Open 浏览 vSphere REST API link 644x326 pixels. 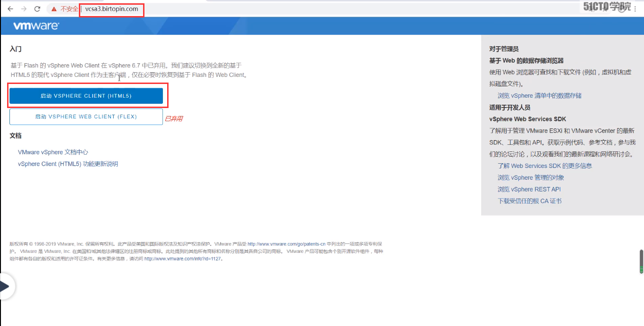529,189
